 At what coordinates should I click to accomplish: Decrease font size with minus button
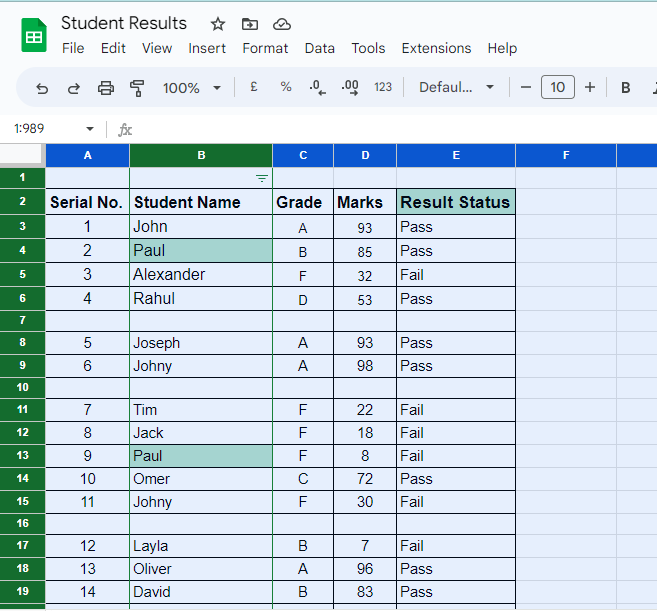[526, 88]
